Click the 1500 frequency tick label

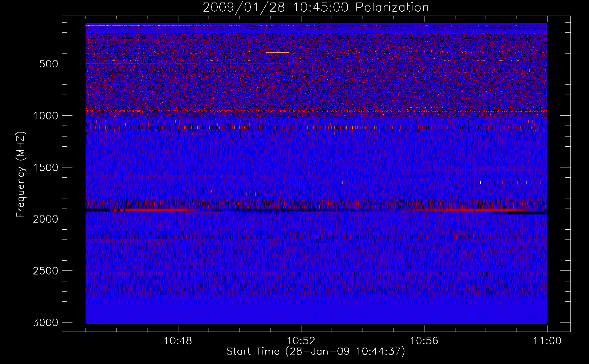46,167
